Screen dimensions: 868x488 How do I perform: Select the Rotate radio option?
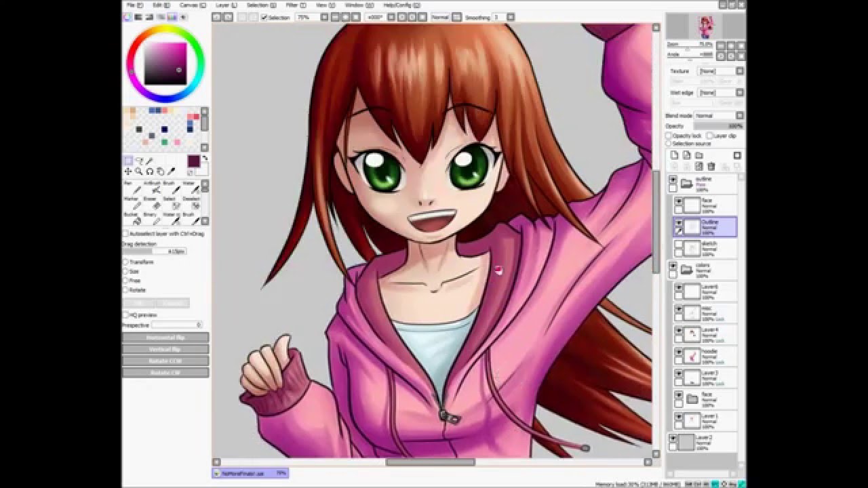click(x=125, y=289)
